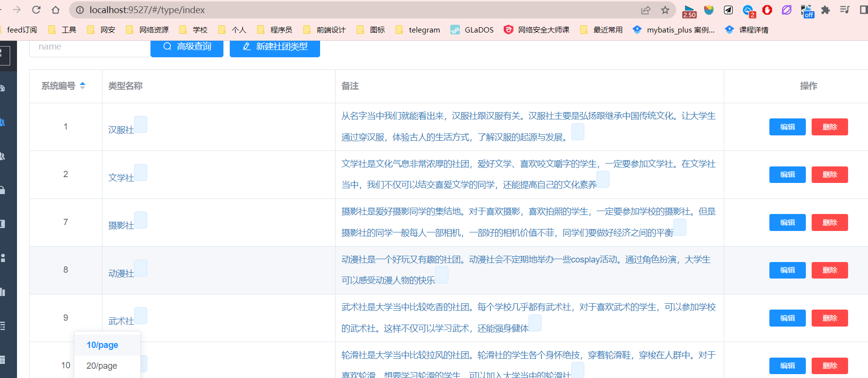Focus the name search input field
Screen dimensions: 868x378
point(90,47)
